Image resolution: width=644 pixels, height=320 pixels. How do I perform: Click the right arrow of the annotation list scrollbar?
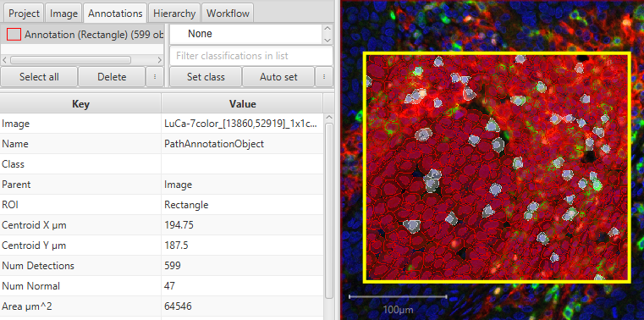pyautogui.click(x=159, y=60)
